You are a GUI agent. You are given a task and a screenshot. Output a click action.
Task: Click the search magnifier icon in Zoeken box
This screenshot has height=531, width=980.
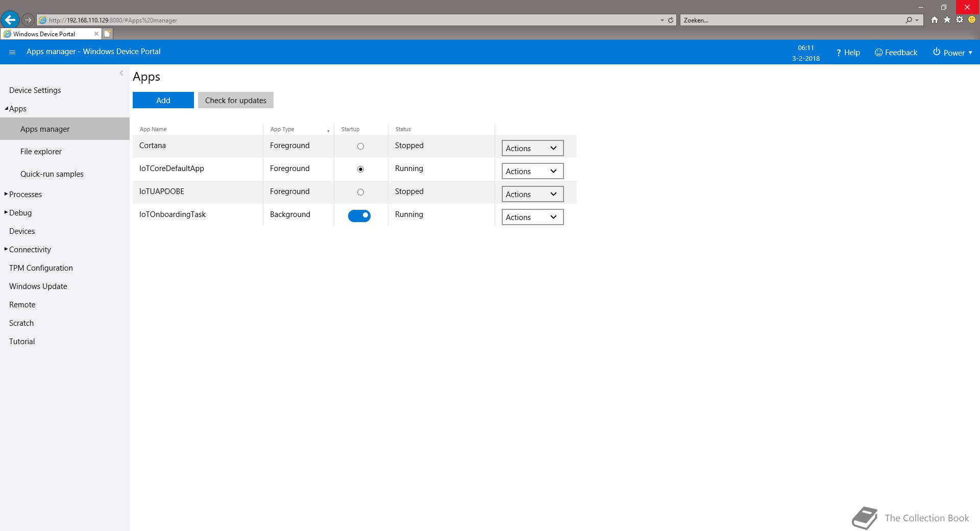click(909, 20)
